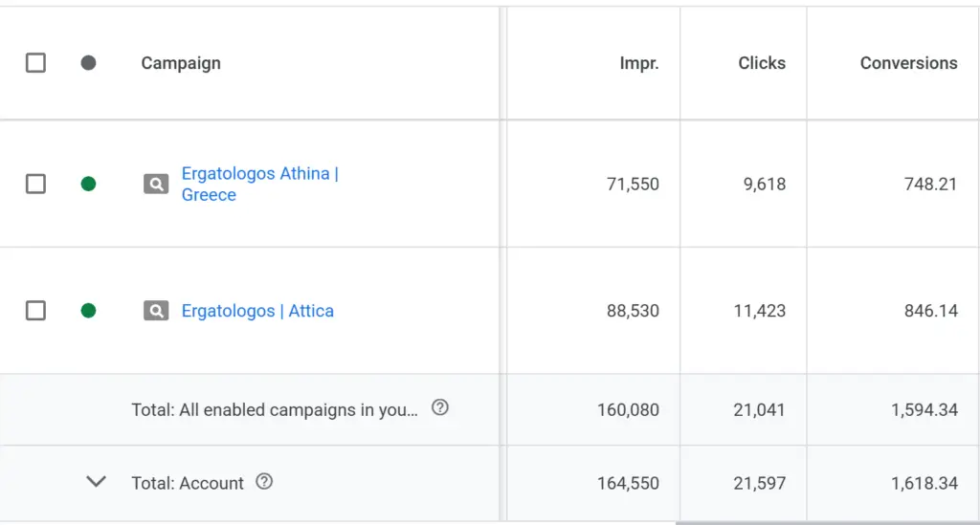The height and width of the screenshot is (525, 980).
Task: Sort by Clicks column header
Action: click(x=761, y=63)
